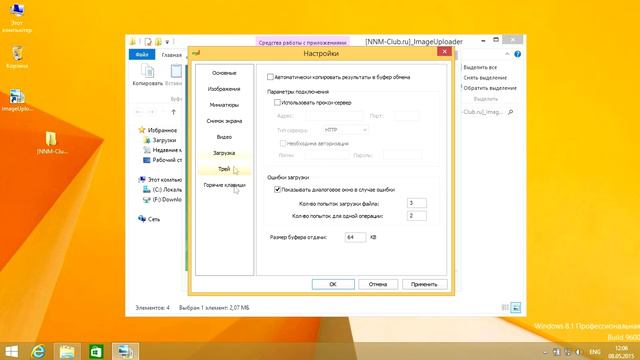This screenshot has width=640, height=360.
Task: Click the Отмена button
Action: coord(378,284)
